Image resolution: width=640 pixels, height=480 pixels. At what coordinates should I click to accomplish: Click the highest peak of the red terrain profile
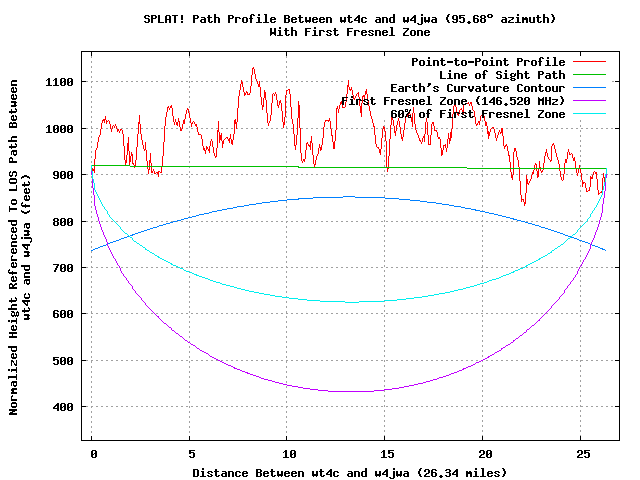[x=253, y=68]
